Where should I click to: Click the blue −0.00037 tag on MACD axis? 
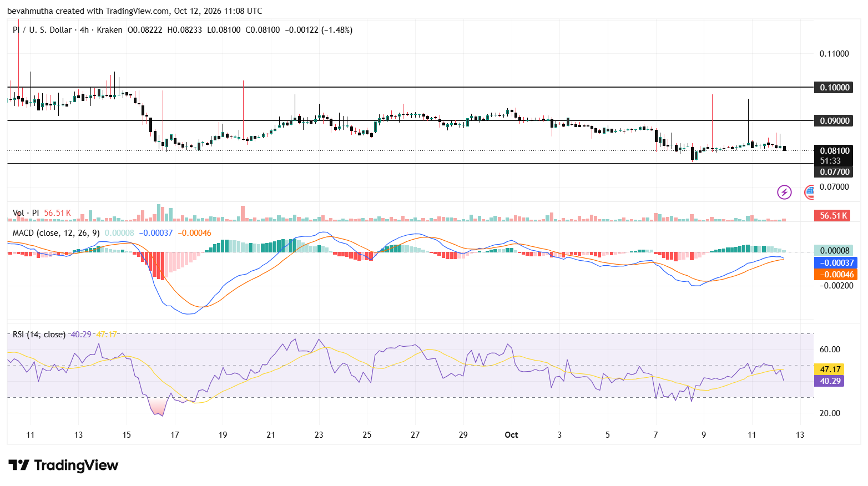[836, 263]
